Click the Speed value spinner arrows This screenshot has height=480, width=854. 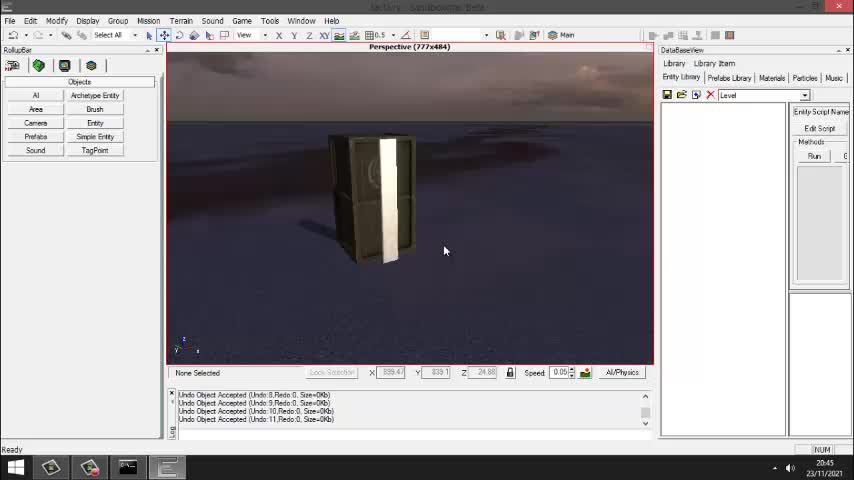pyautogui.click(x=571, y=373)
